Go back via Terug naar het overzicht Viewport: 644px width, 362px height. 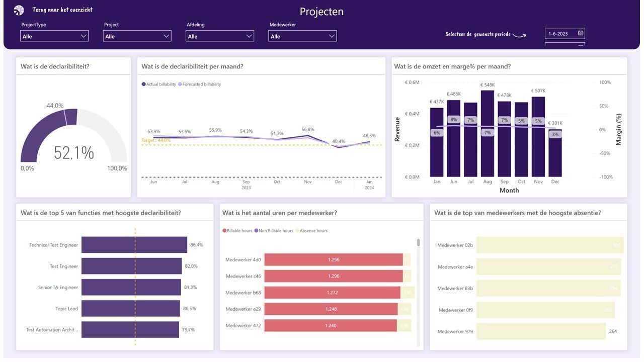[62, 10]
